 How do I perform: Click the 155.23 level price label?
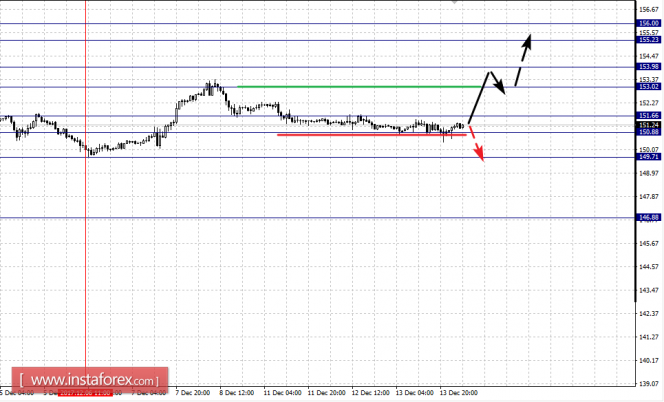649,40
